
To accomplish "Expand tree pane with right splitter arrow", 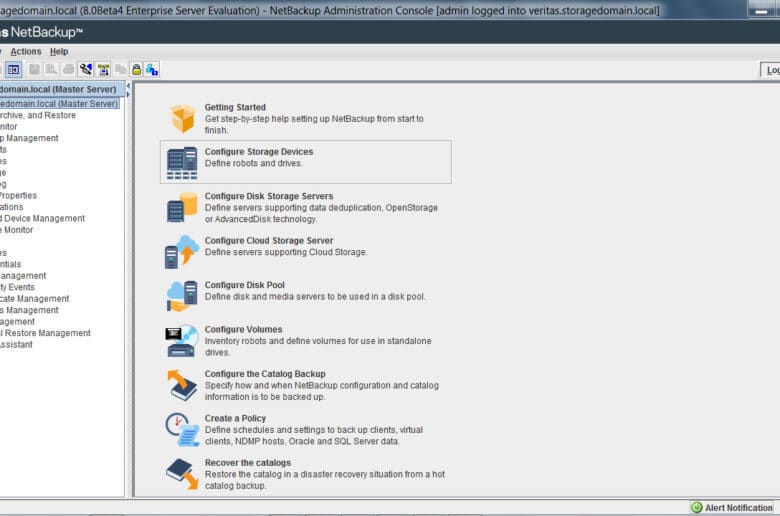I will pyautogui.click(x=128, y=94).
